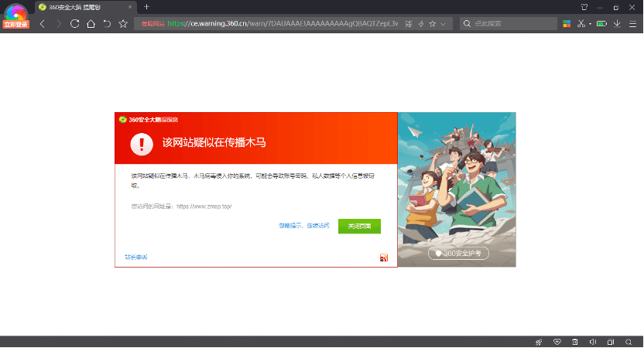Screen dimensions: 644x348
Task: Open the colorful grid apps icon
Action: click(x=567, y=24)
